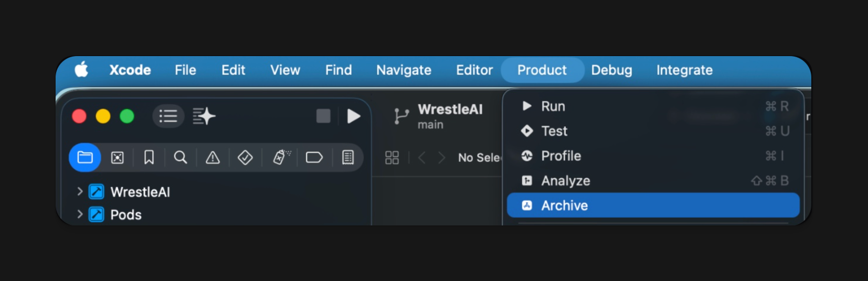Screen dimensions: 868x281
Task: Open the Find menu
Action: [x=338, y=70]
